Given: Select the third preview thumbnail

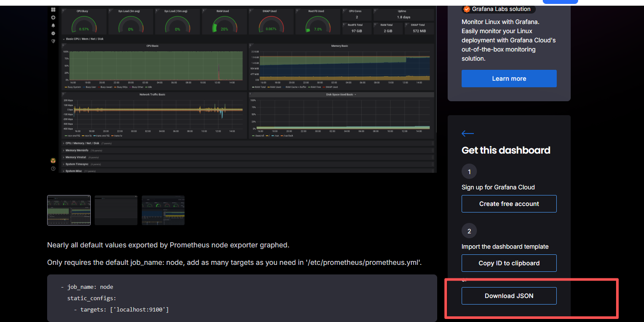Looking at the screenshot, I should pos(163,210).
